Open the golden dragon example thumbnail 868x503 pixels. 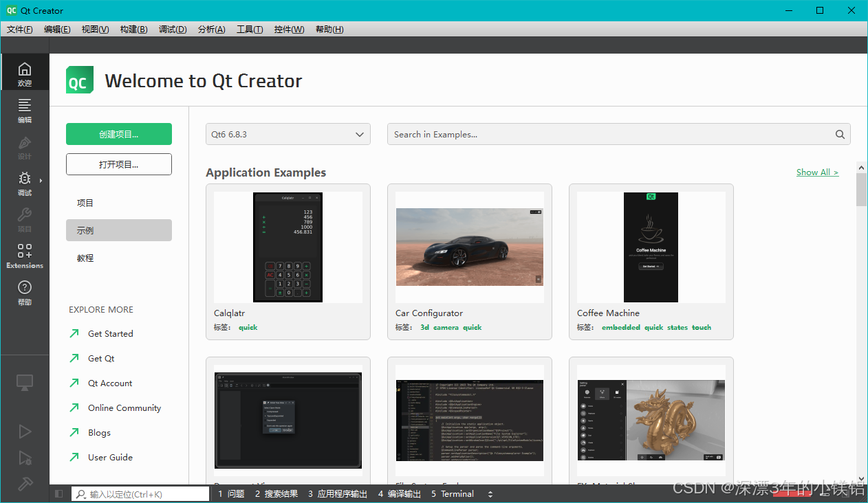(x=651, y=421)
